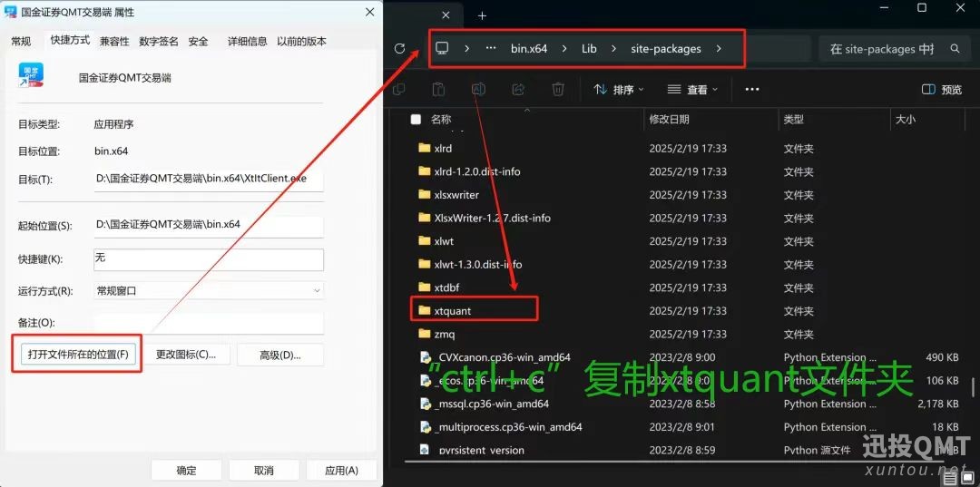Open the 查看 view dropdown
Image resolution: width=980 pixels, height=487 pixels.
[x=691, y=90]
